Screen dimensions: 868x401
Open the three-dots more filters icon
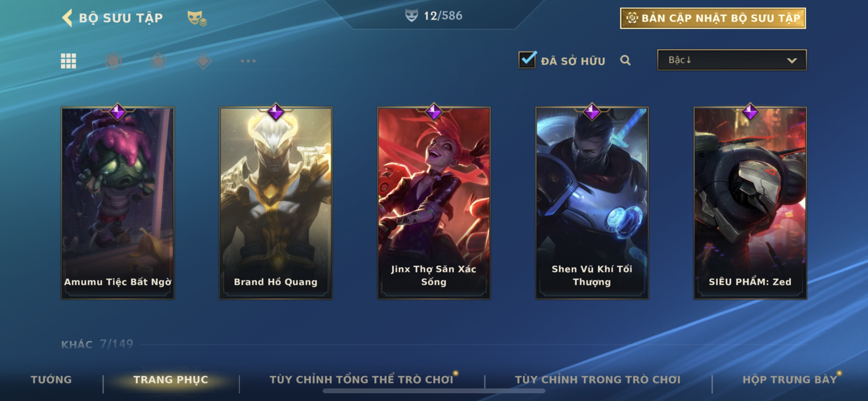click(248, 61)
